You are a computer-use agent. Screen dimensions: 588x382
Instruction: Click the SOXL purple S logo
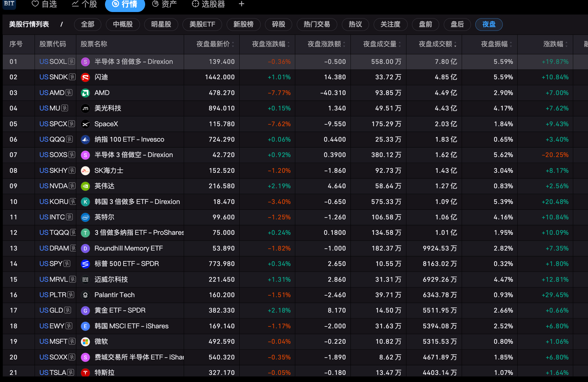click(85, 62)
